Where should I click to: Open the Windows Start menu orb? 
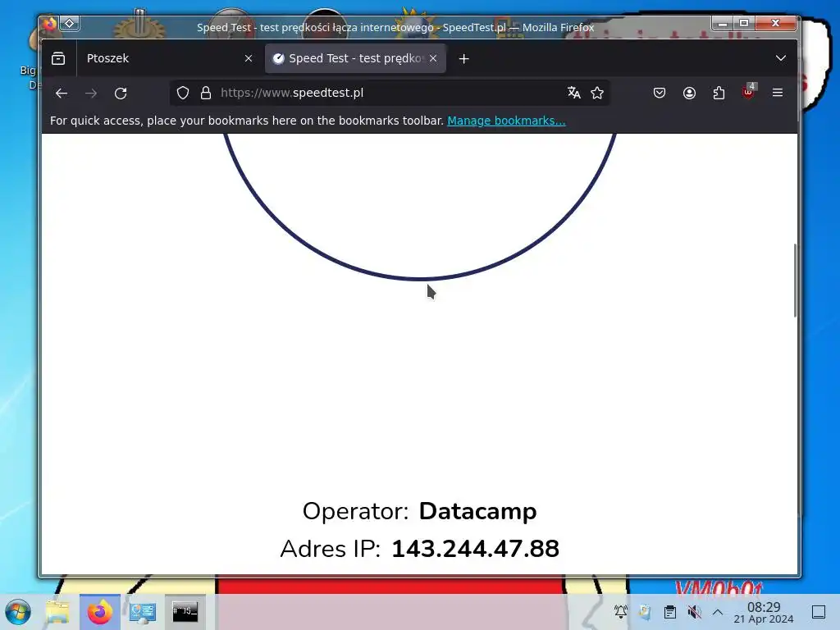pos(18,612)
